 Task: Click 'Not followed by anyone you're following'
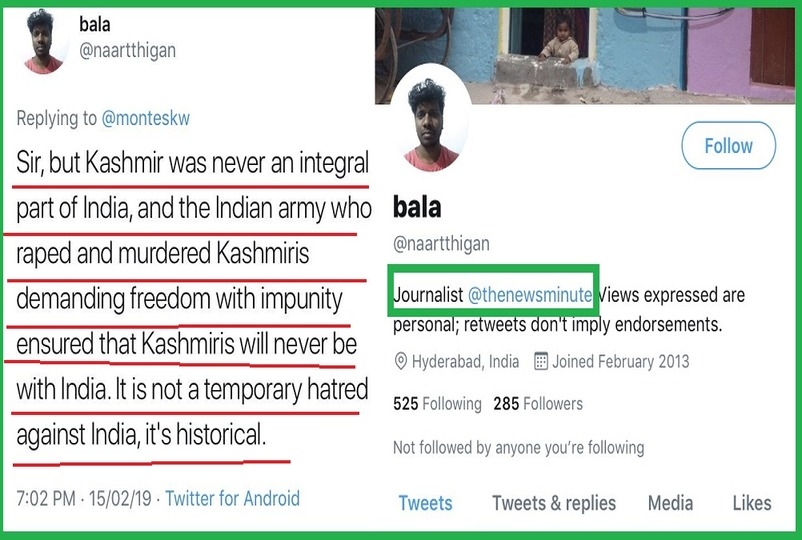(x=519, y=448)
